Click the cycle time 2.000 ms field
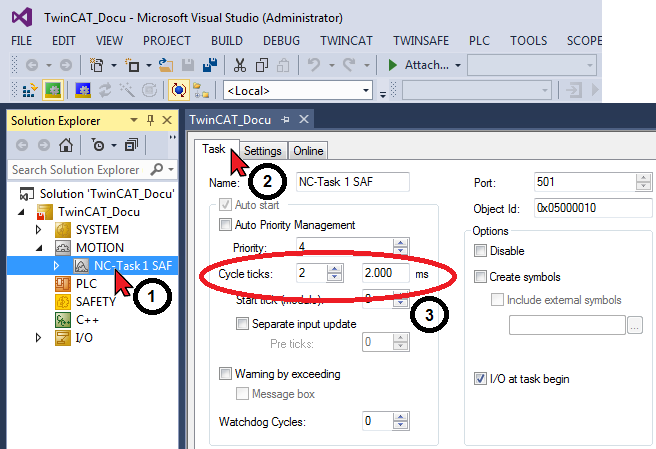This screenshot has height=449, width=656. click(385, 273)
